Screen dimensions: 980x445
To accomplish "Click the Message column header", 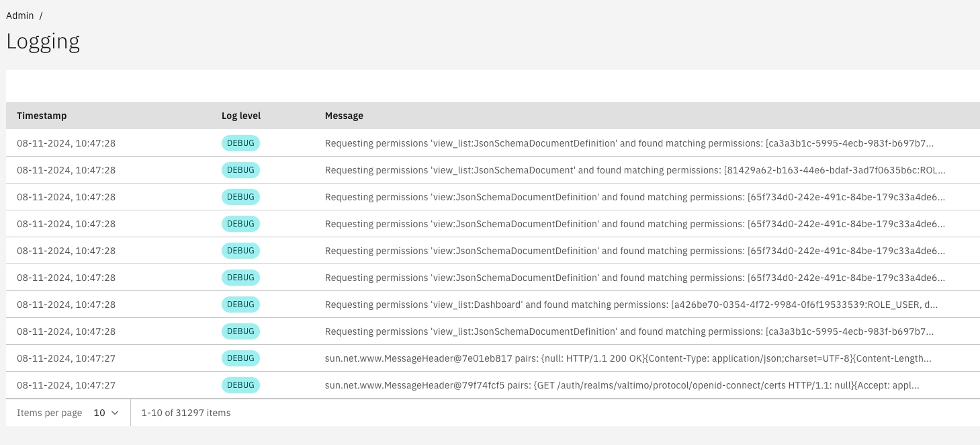I will (344, 116).
